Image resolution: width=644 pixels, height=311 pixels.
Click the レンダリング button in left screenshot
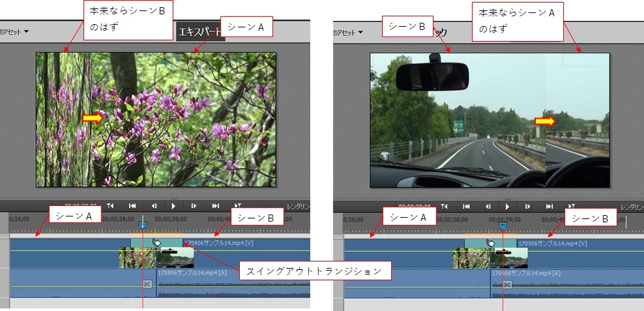pos(298,207)
